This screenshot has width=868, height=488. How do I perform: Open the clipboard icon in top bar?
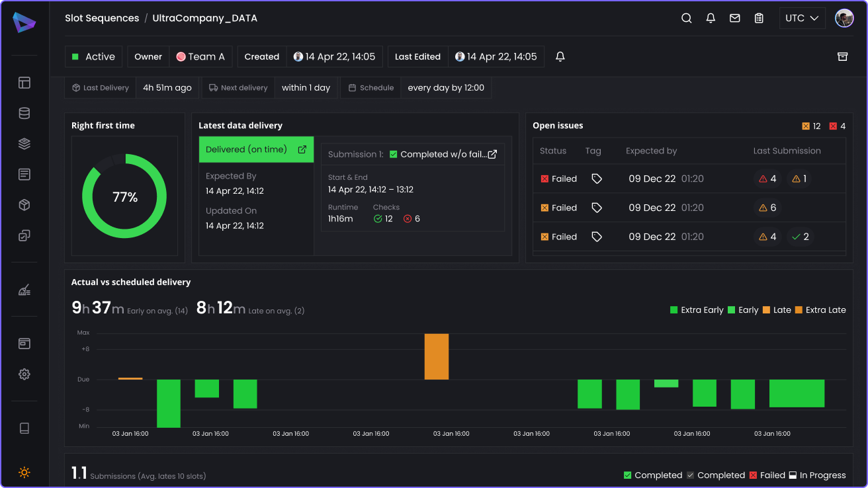(x=759, y=19)
